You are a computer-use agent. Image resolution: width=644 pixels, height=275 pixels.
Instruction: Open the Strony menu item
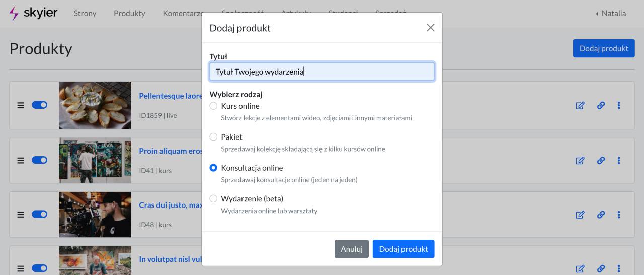[x=85, y=14]
